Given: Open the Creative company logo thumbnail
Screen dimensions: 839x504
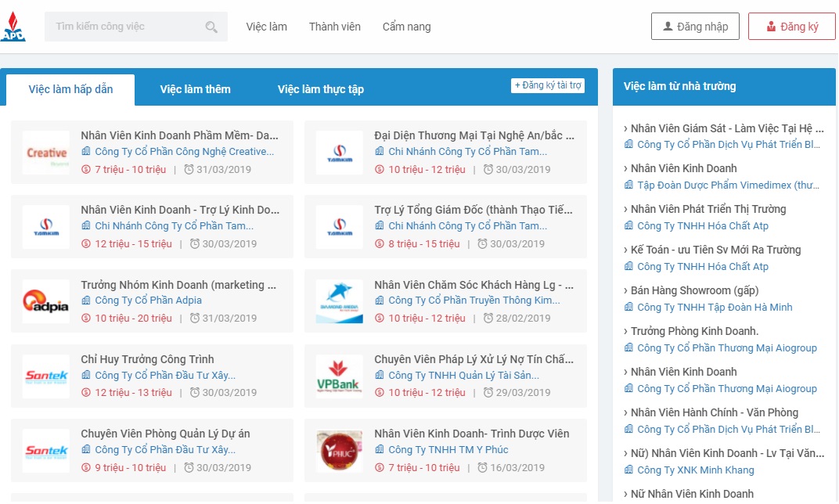Looking at the screenshot, I should click(x=46, y=153).
